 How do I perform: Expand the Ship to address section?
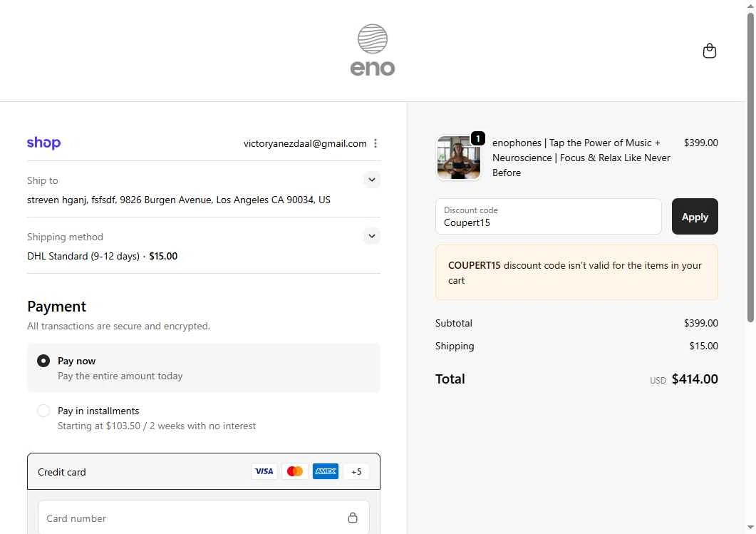click(372, 180)
